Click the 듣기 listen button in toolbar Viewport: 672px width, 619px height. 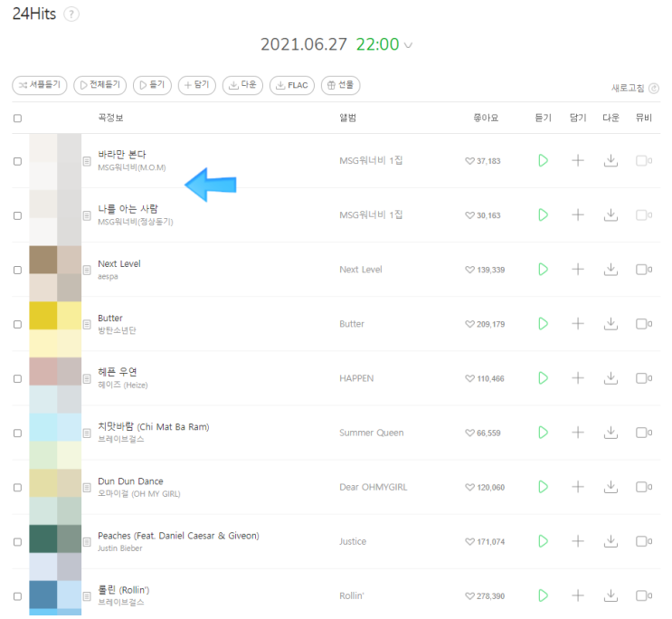pos(152,85)
